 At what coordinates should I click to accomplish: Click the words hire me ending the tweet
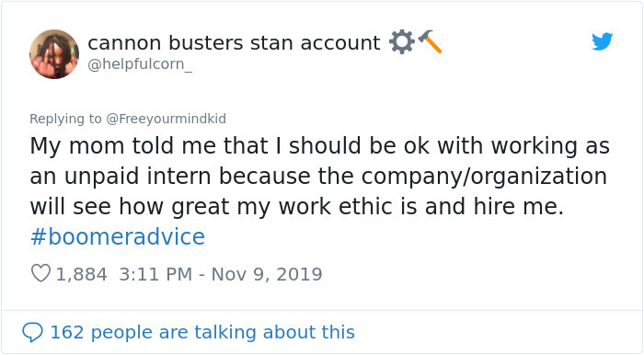coord(519,206)
